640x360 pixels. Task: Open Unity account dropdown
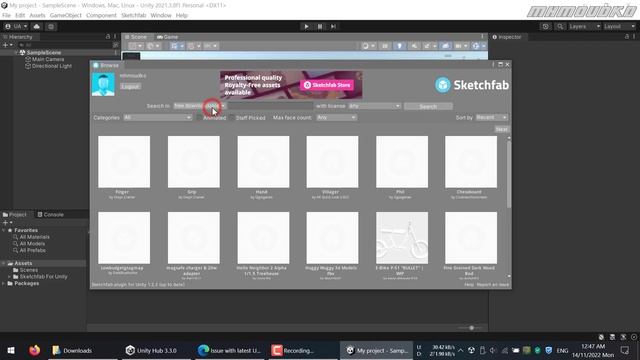click(16, 27)
